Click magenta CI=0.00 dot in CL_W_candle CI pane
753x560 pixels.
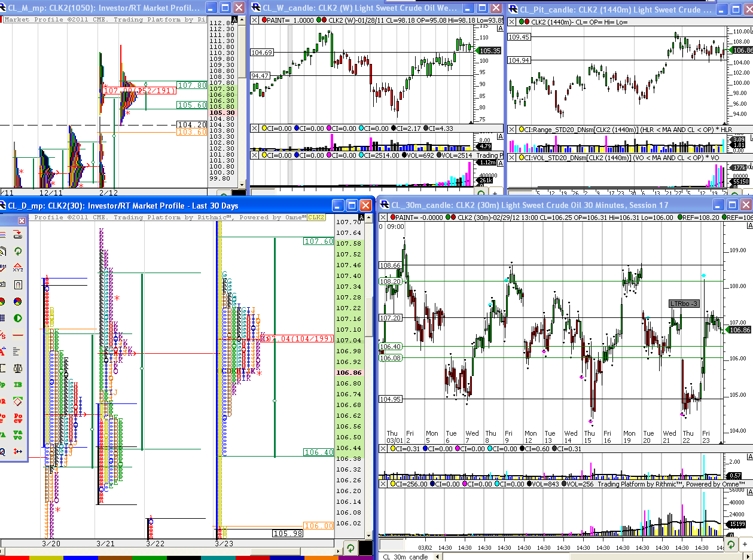[330, 128]
